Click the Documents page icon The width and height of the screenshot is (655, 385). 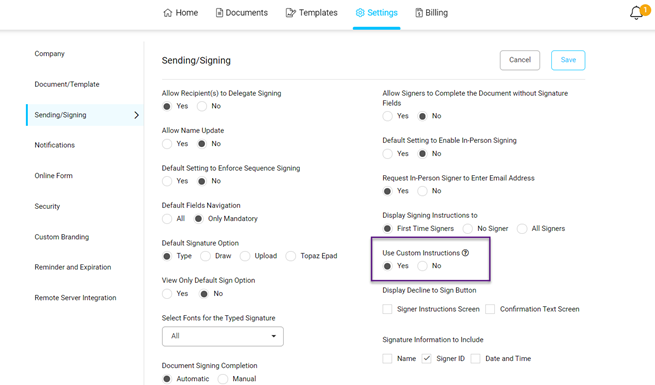coord(219,13)
